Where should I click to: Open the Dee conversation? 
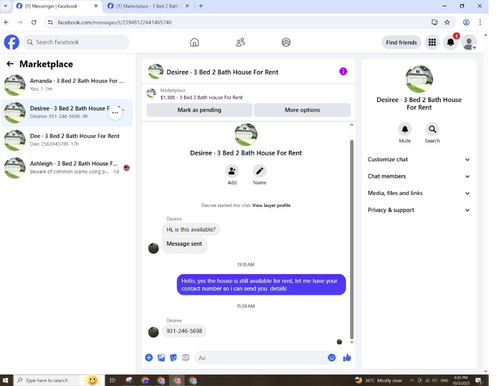tap(67, 140)
